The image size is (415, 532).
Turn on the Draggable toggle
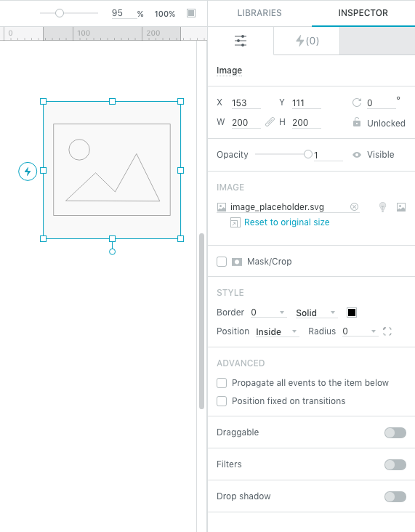(x=395, y=432)
